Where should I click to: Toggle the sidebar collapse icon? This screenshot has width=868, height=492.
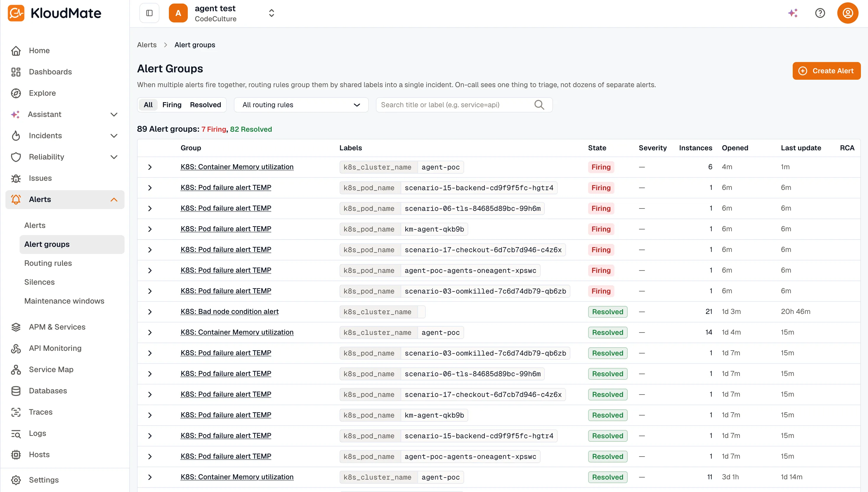149,13
